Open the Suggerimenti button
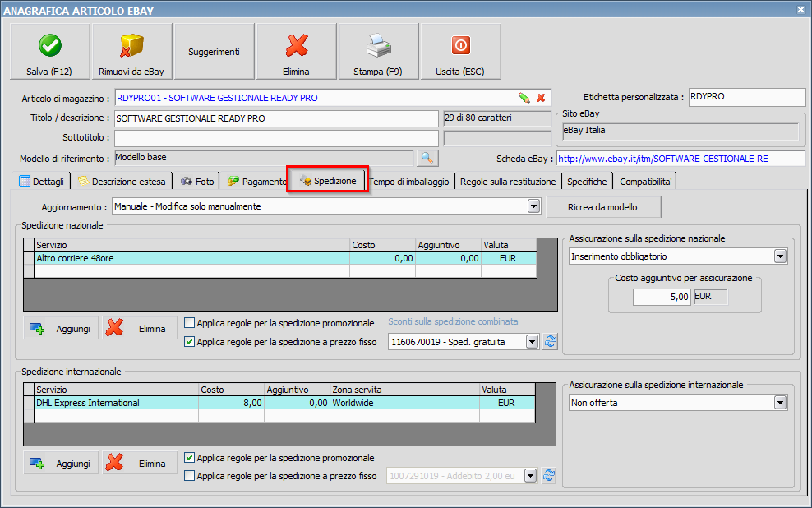This screenshot has height=508, width=812. [x=214, y=51]
